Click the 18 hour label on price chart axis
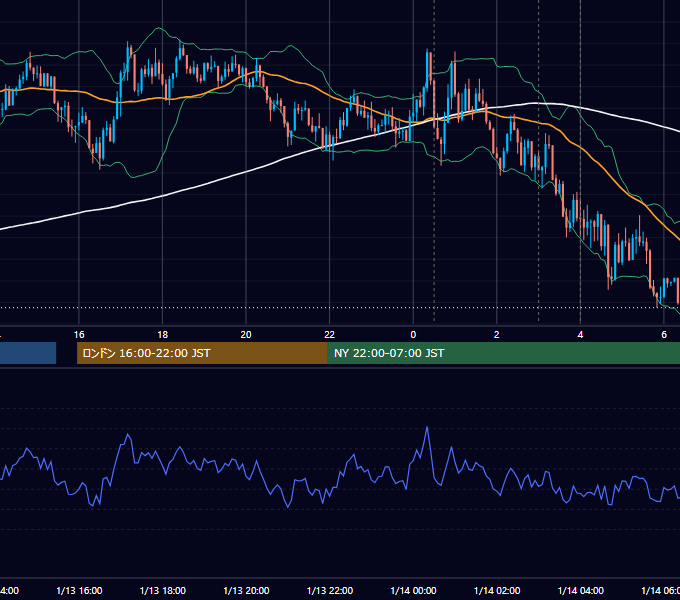 [x=163, y=335]
